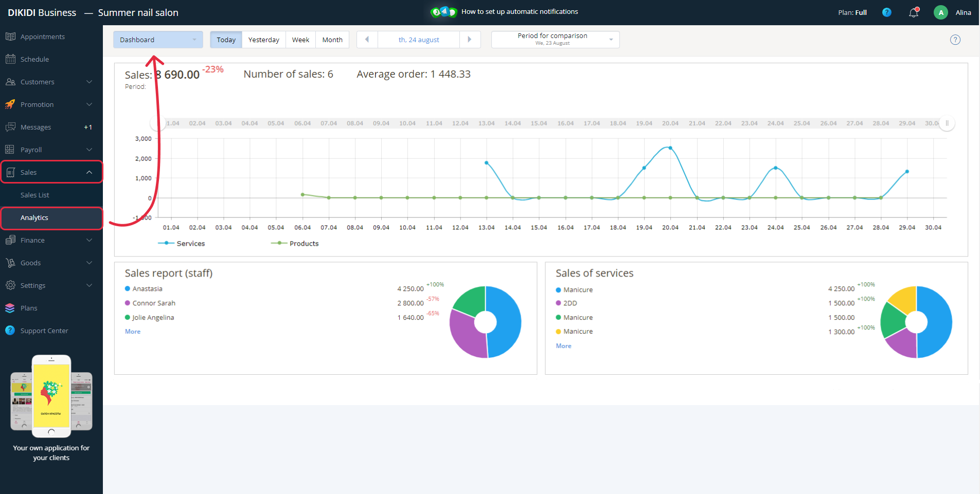Expand the Payroll submenu chevron
Image resolution: width=980 pixels, height=494 pixels.
coord(90,150)
